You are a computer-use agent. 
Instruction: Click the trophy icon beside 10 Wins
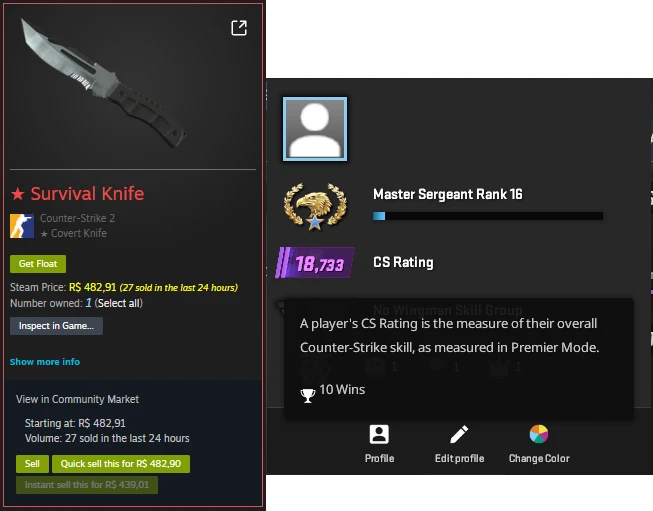coord(308,395)
